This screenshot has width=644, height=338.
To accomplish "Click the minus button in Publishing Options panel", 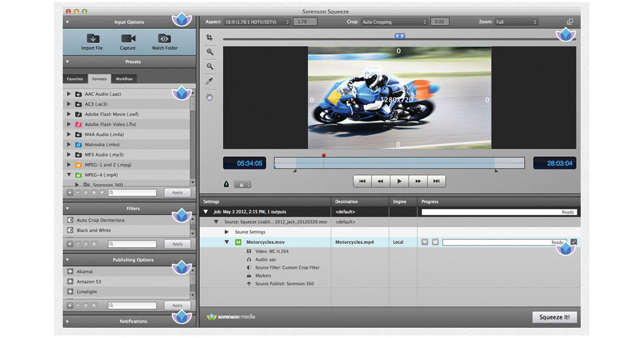I will [78, 305].
